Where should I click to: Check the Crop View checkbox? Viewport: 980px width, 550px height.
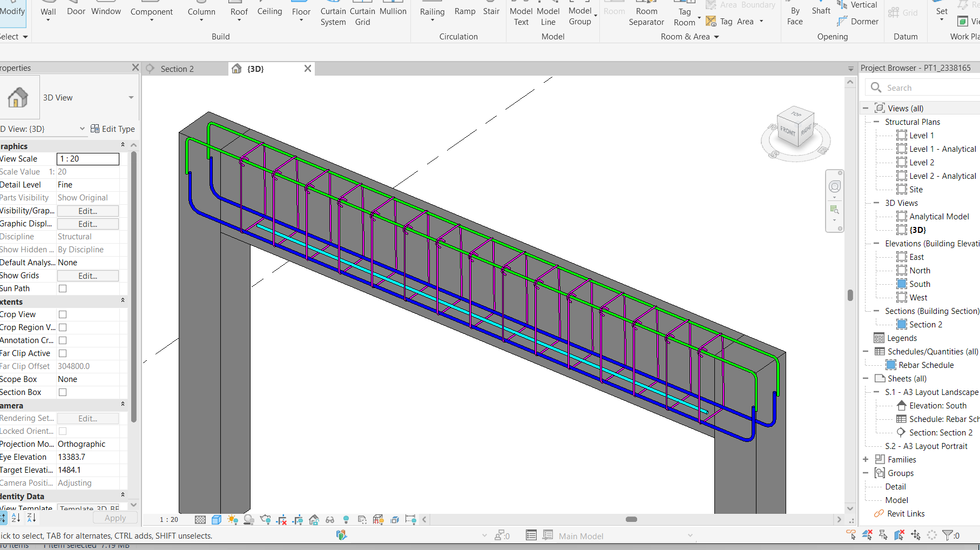coord(63,314)
